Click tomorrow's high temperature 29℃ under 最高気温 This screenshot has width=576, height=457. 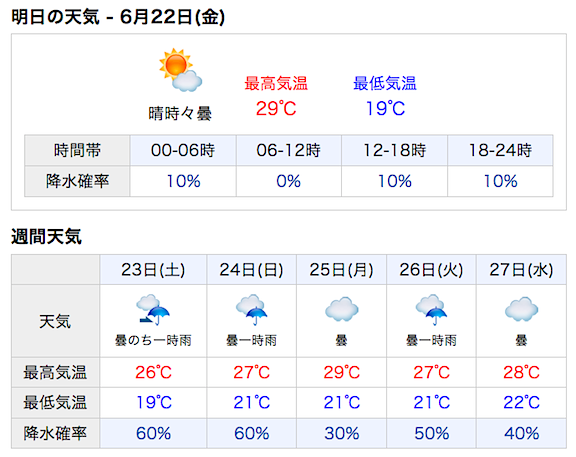click(x=276, y=109)
